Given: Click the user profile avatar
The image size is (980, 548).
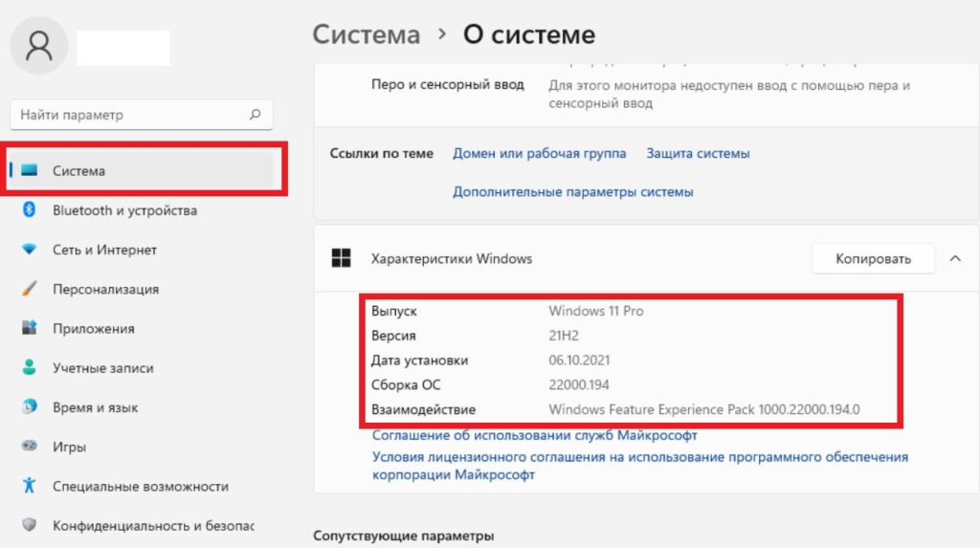Looking at the screenshot, I should coord(39,45).
